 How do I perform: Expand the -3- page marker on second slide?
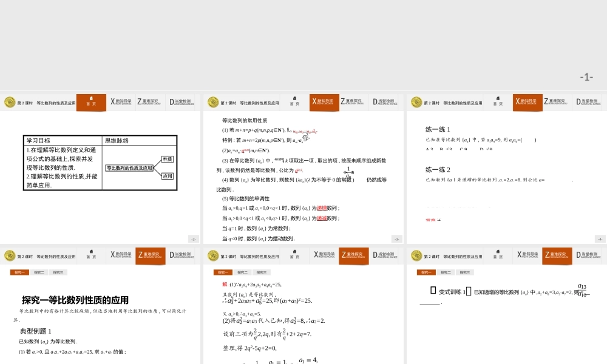point(398,238)
